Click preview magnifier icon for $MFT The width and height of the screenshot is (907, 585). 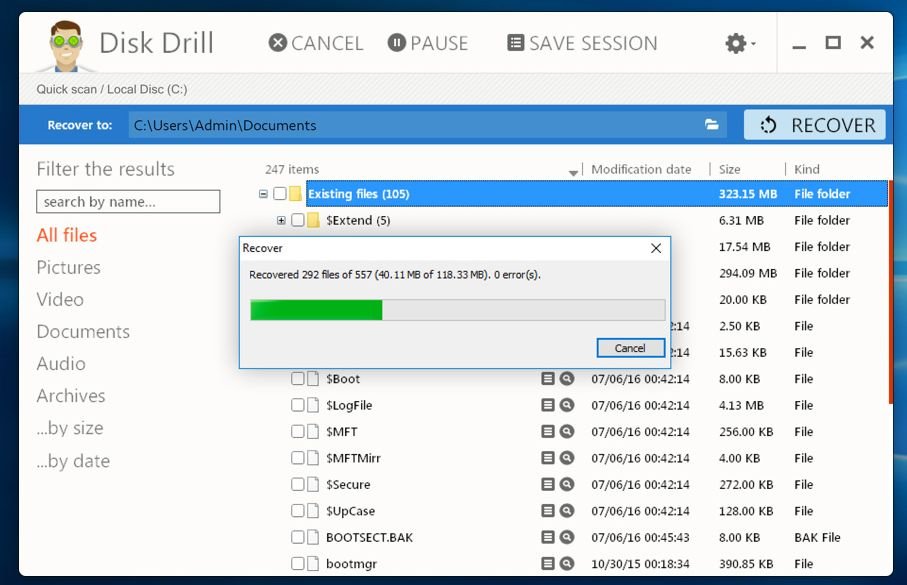click(567, 431)
